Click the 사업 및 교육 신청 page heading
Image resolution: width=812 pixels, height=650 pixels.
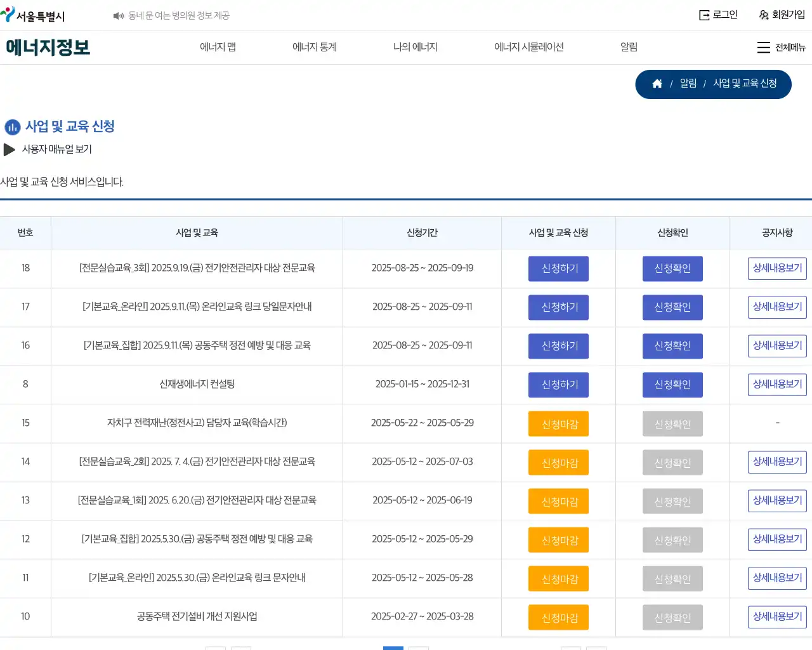(x=70, y=126)
